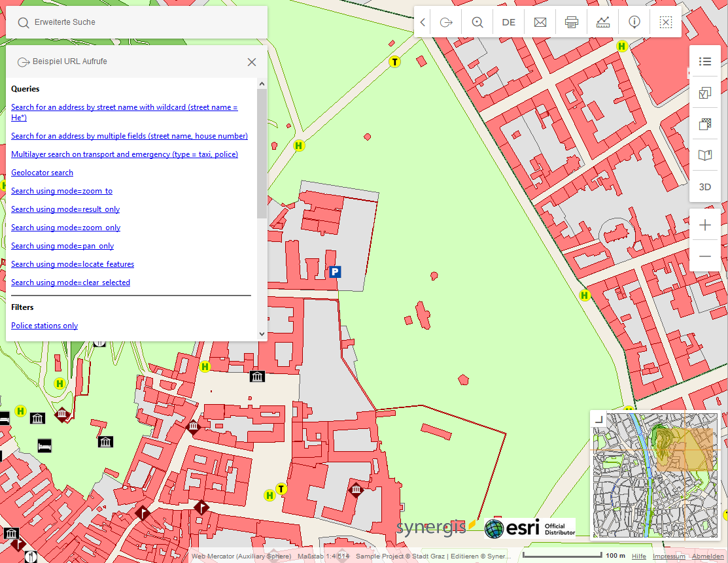Open the Geolocator search link
Viewport: 728px width, 563px height.
[x=42, y=173]
